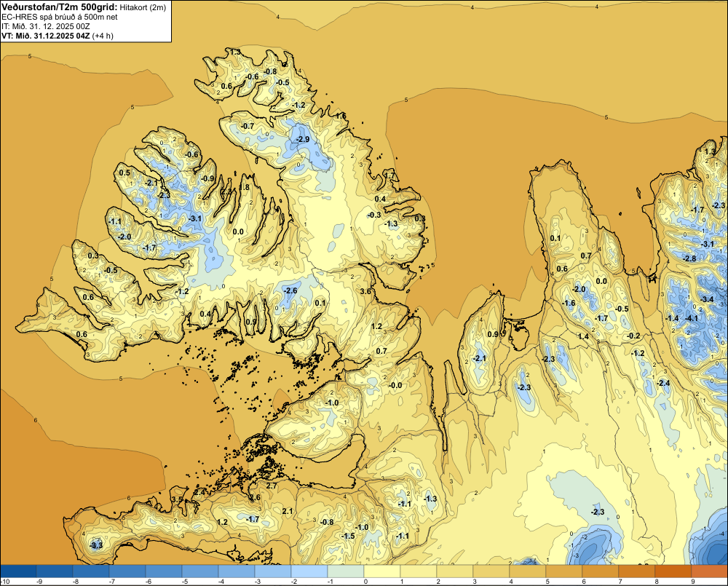Click the -1.5 temperature value
This screenshot has height=586, width=728.
tap(348, 536)
